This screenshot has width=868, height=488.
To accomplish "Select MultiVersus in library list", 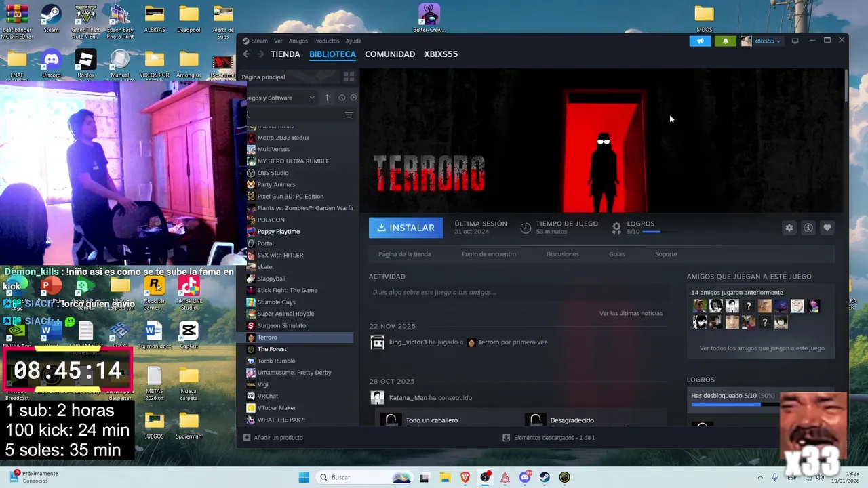I will point(300,149).
